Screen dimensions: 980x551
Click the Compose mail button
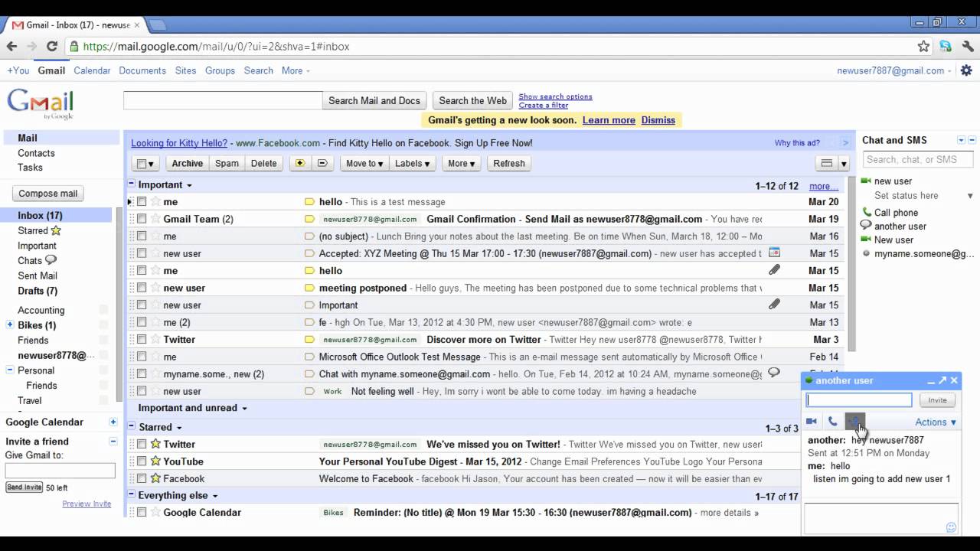pyautogui.click(x=48, y=194)
